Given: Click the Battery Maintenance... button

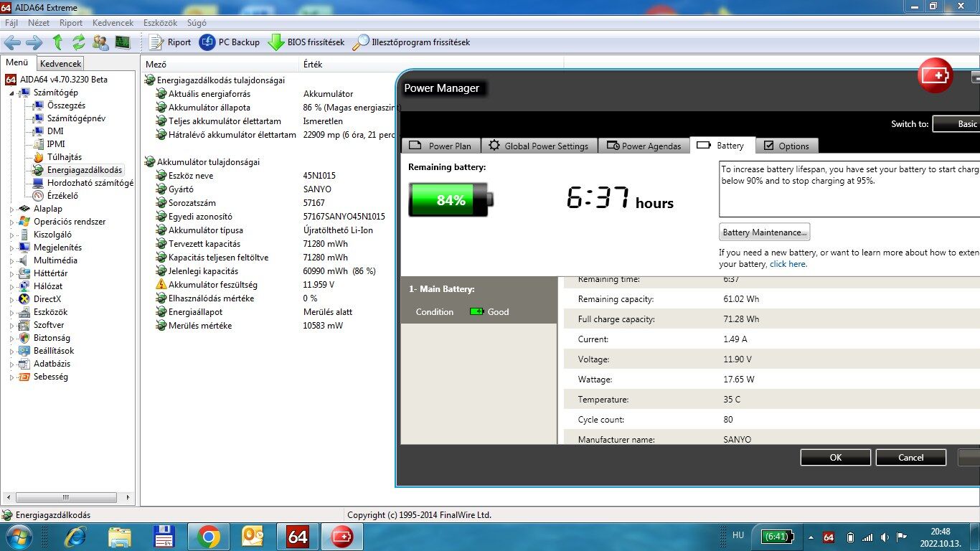Looking at the screenshot, I should coord(765,232).
